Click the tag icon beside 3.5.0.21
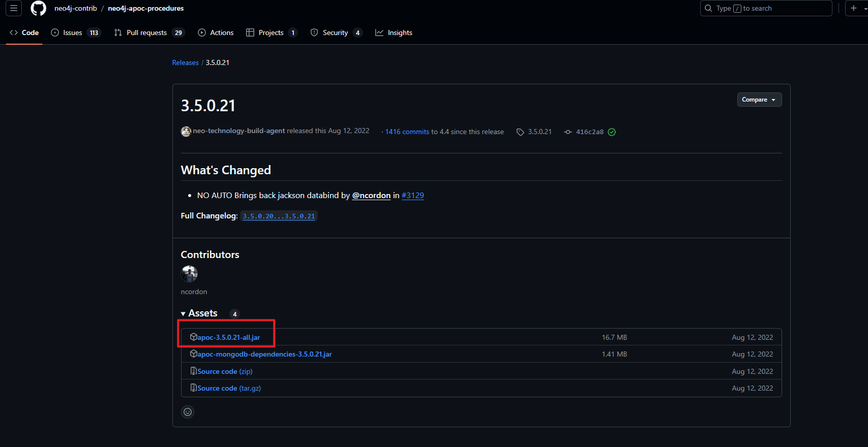Viewport: 868px width, 447px height. pyautogui.click(x=520, y=132)
